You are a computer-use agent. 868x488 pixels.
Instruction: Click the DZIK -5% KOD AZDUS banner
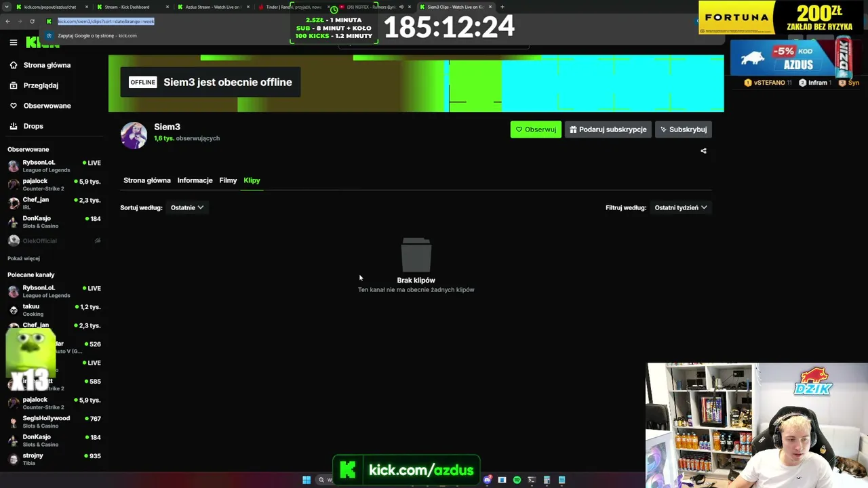[792, 58]
